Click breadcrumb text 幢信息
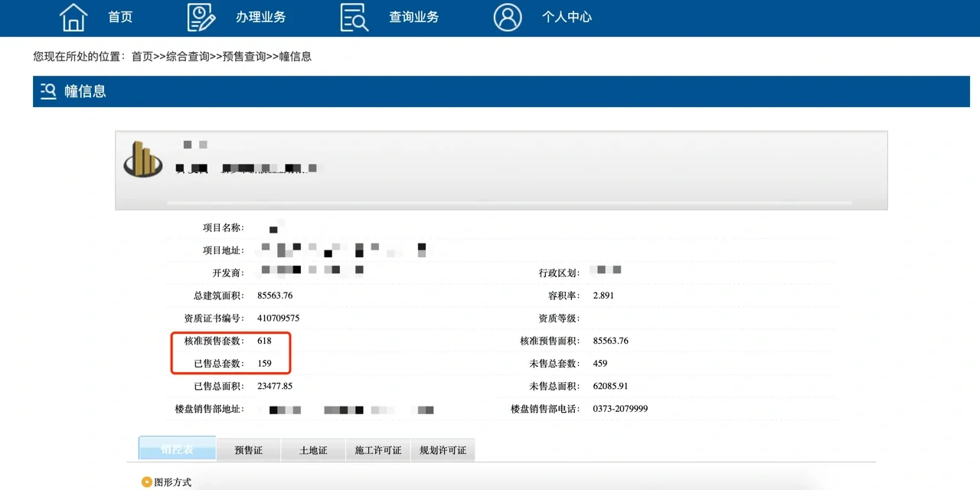980x490 pixels. (x=296, y=57)
